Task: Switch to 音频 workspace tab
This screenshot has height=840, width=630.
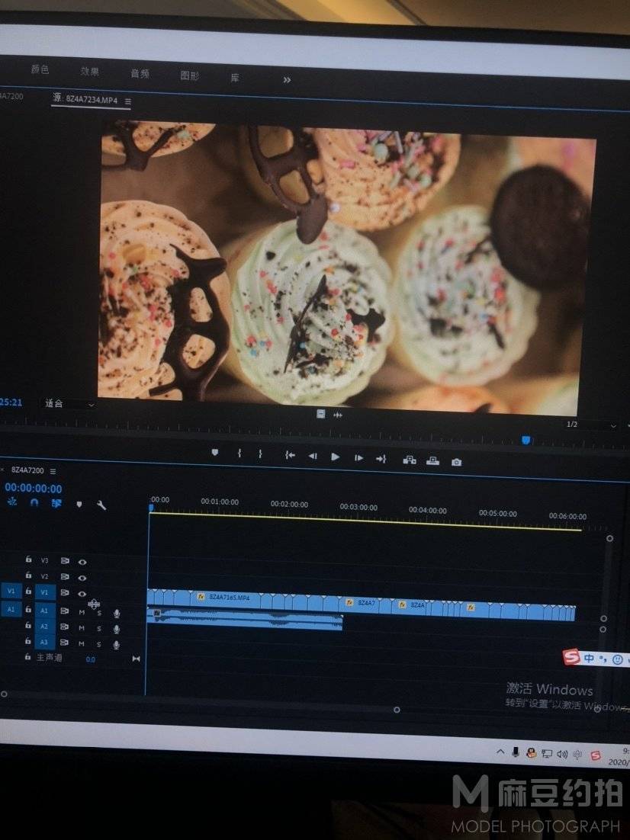Action: tap(140, 73)
